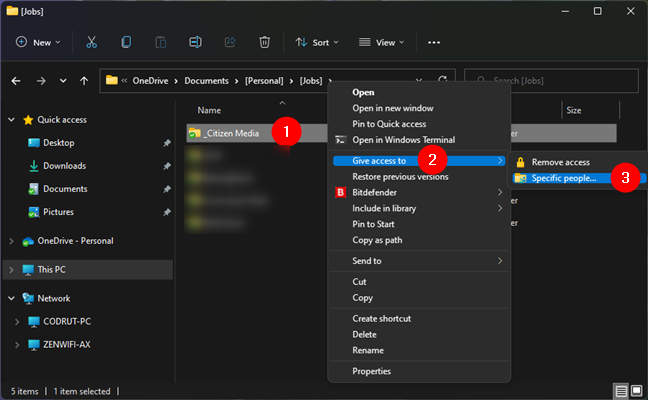Collapse the Network tree node
Viewport: 648px width, 400px height.
(12, 298)
